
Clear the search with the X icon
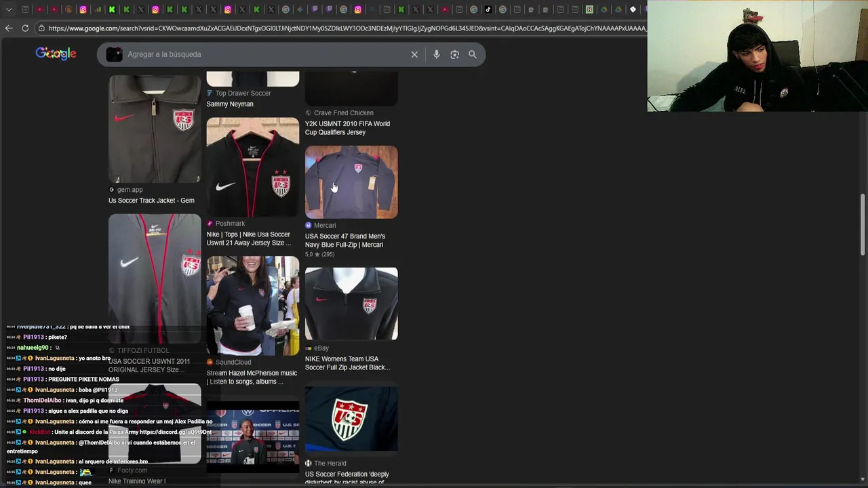tap(414, 54)
